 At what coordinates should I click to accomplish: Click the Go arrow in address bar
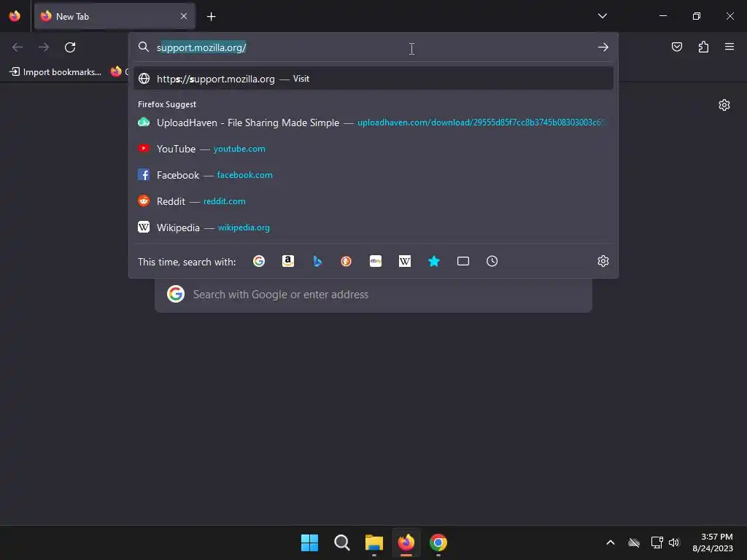[603, 47]
